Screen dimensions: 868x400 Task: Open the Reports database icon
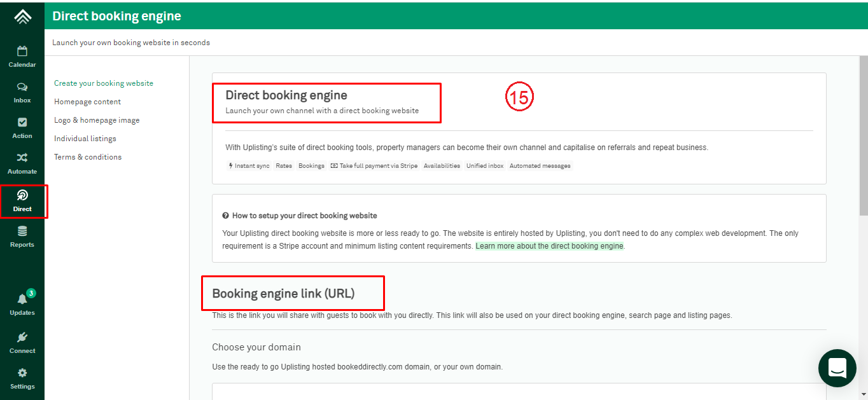pyautogui.click(x=22, y=231)
